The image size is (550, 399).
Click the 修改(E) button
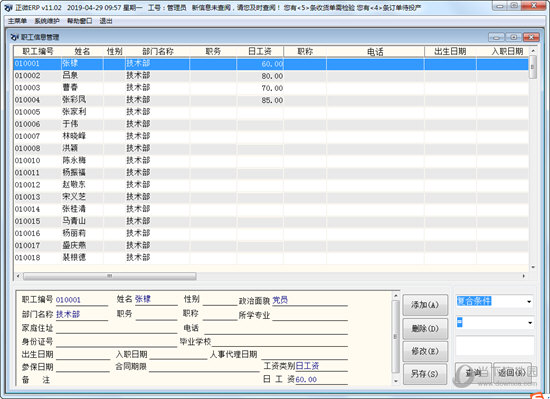(425, 351)
